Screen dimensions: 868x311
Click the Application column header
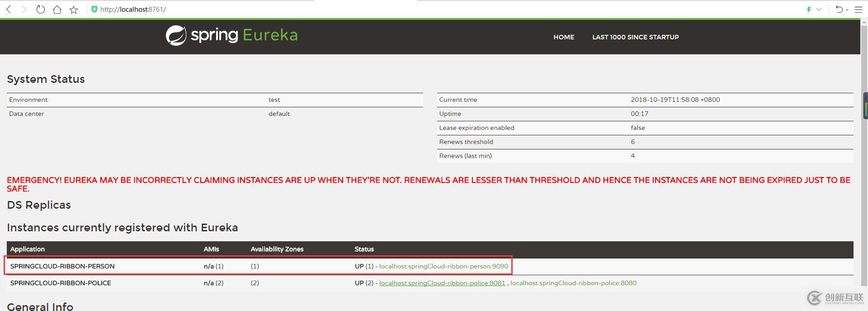click(28, 249)
